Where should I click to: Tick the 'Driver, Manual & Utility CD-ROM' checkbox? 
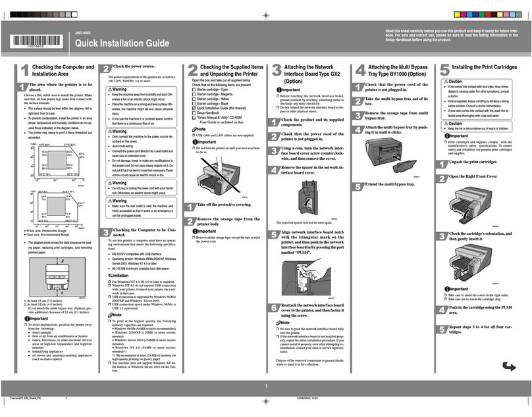tap(194, 118)
